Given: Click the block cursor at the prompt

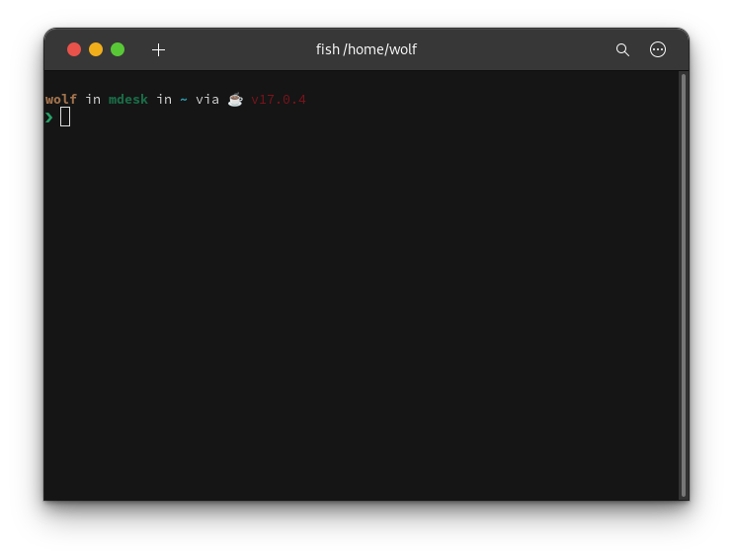Looking at the screenshot, I should [65, 118].
